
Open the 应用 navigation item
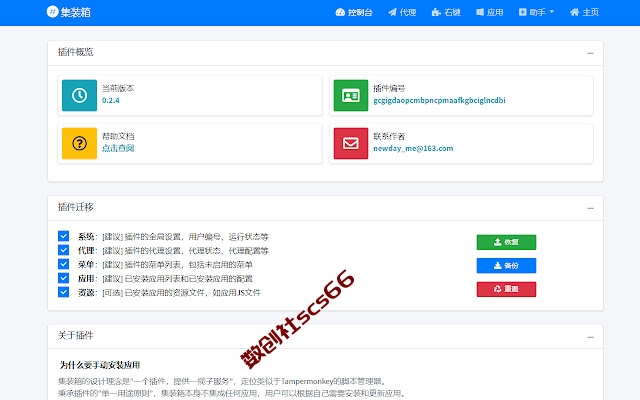[x=490, y=12]
